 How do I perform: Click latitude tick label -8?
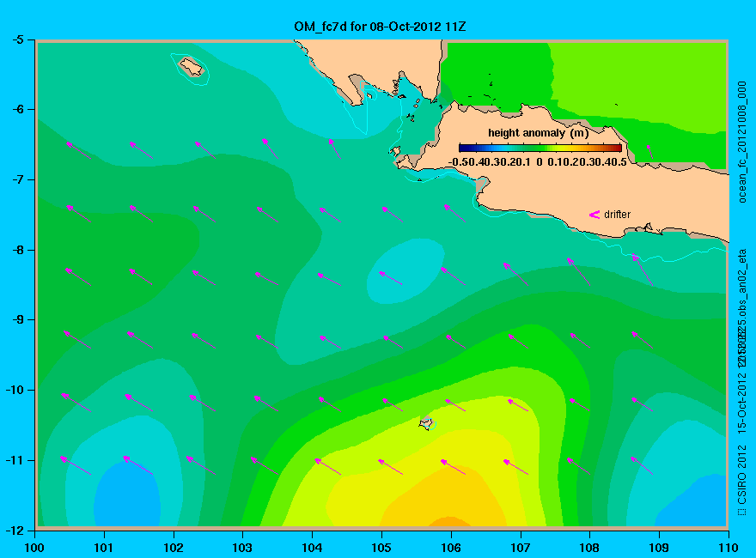click(x=17, y=250)
